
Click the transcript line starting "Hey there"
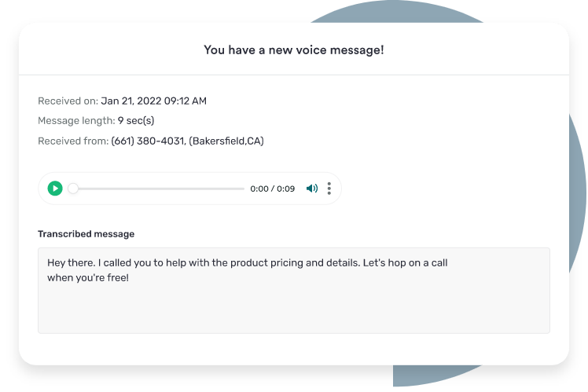pos(248,262)
